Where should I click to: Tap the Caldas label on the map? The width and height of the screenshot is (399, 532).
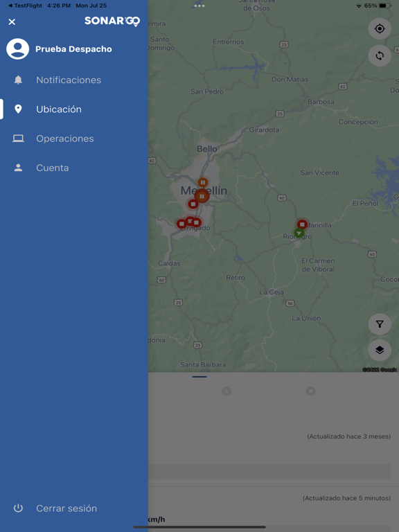[x=169, y=263]
